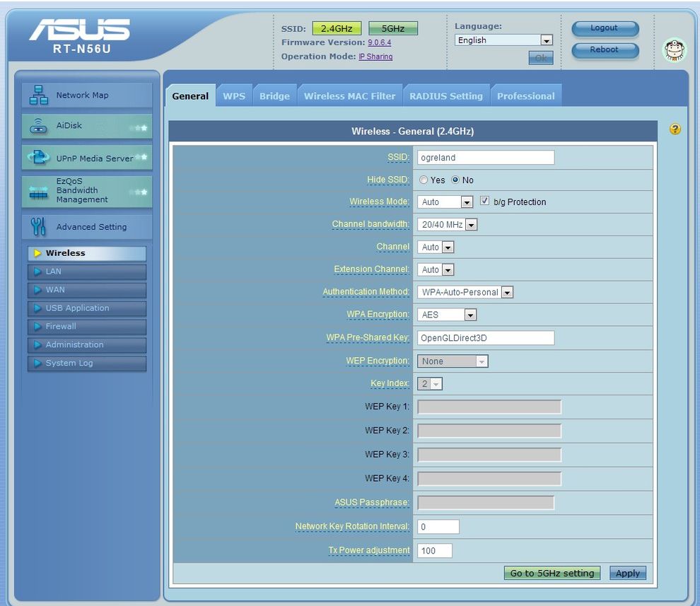The width and height of the screenshot is (700, 606).
Task: Open AiDisk from the sidebar icon
Action: (38, 126)
